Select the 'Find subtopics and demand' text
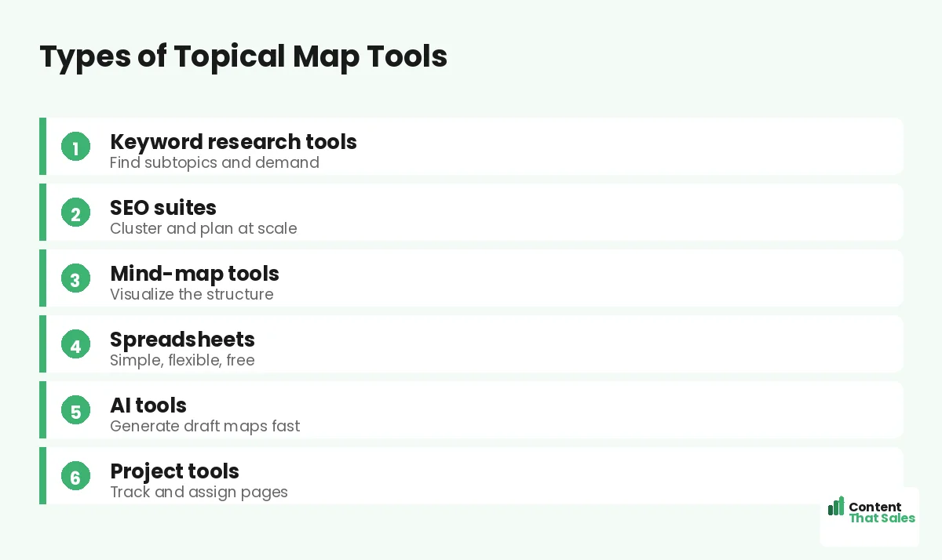This screenshot has height=560, width=942. [214, 162]
